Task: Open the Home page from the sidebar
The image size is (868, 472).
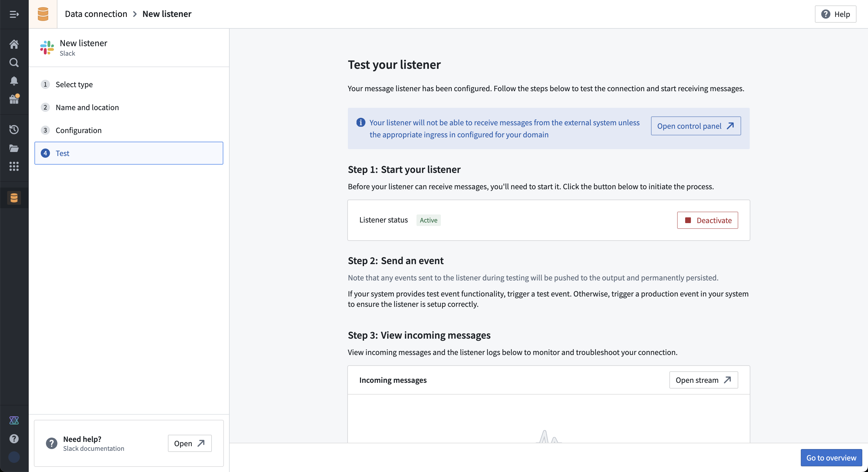Action: click(x=14, y=44)
